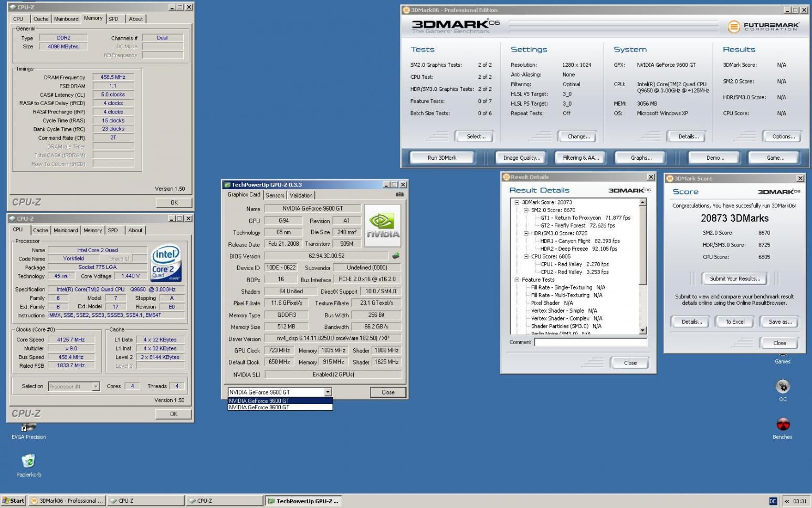Open the Mainboard tab in upper CPU-Z
The image size is (812, 508).
point(66,19)
